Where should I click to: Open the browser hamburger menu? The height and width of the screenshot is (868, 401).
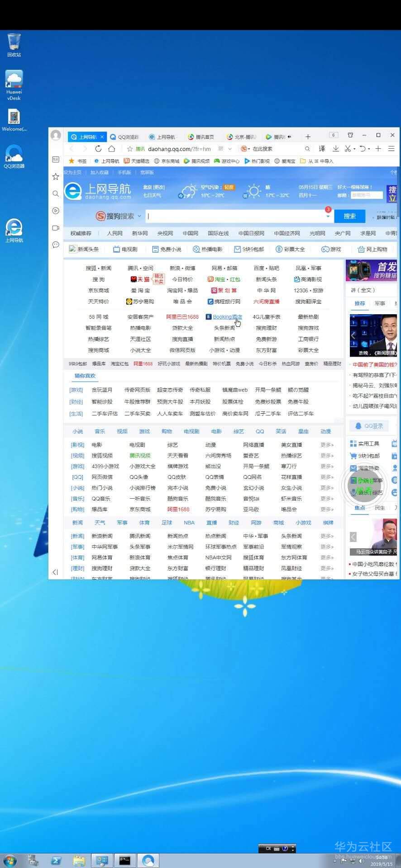coord(391,149)
